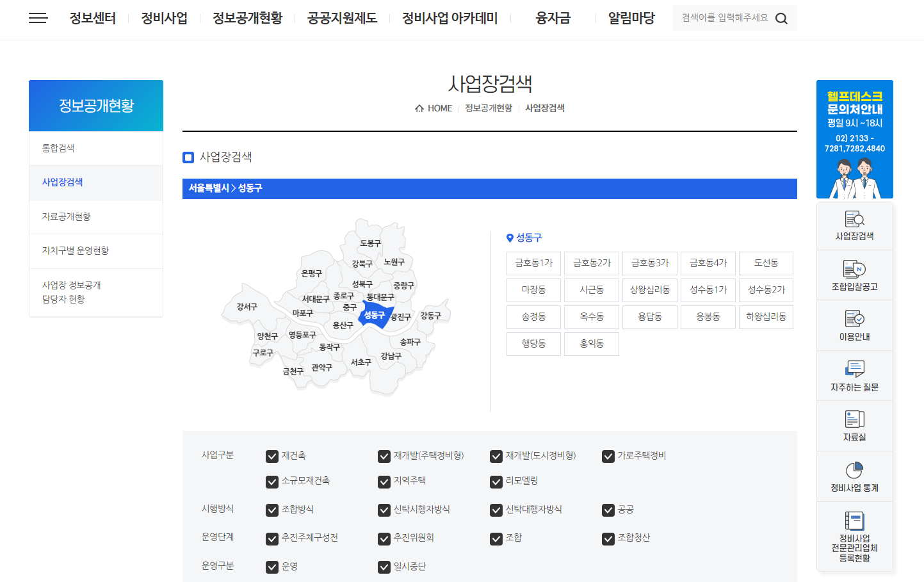Image resolution: width=924 pixels, height=582 pixels.
Task: Click the search input field at top right
Action: (x=724, y=18)
